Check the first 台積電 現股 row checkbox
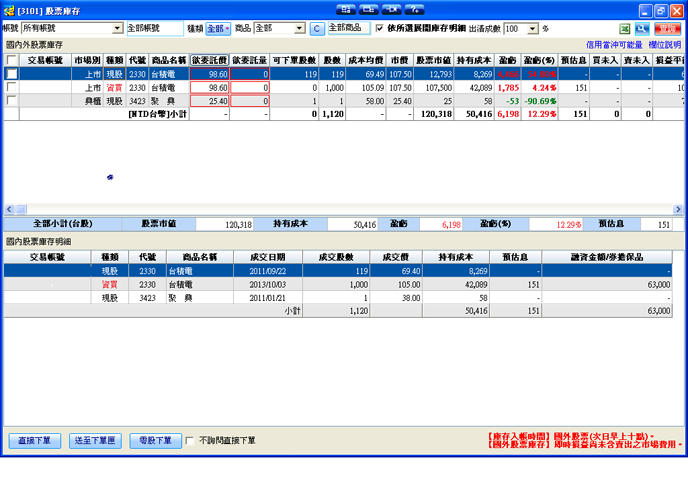The image size is (688, 487). click(12, 74)
